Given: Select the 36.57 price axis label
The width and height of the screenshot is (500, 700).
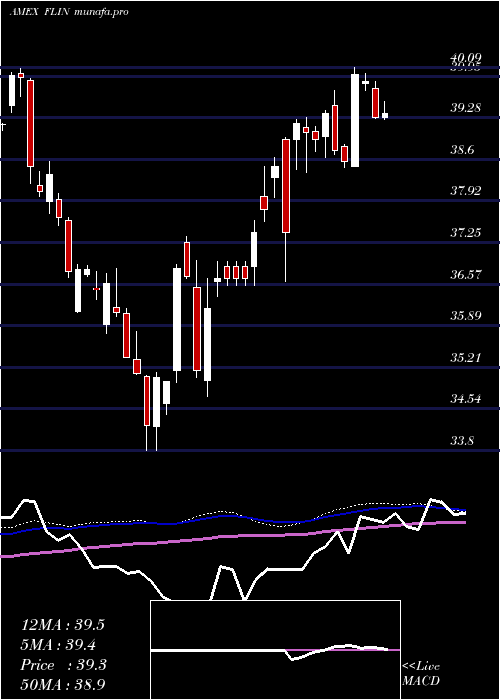Looking at the screenshot, I should click(466, 274).
